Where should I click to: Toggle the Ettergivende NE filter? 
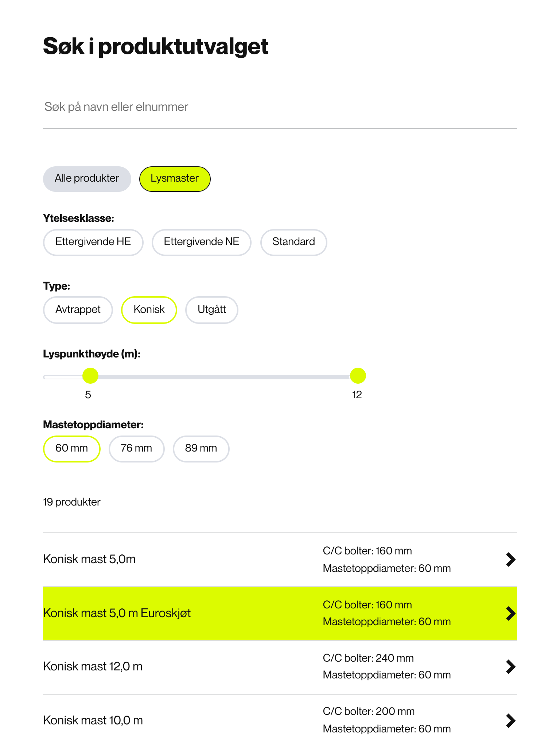201,242
